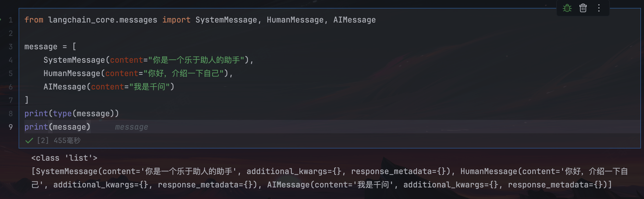Image resolution: width=644 pixels, height=199 pixels.
Task: Click the inline gray message hint on line 9
Action: point(132,127)
